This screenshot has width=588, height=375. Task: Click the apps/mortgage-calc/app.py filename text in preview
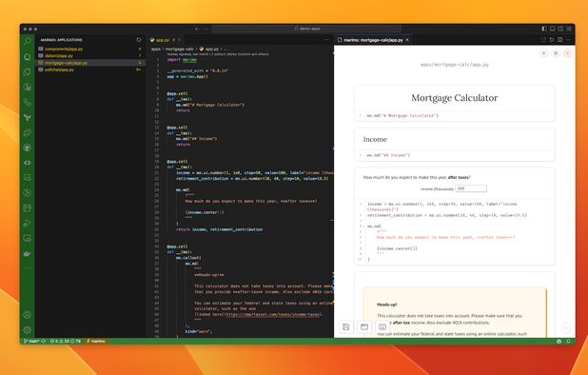click(455, 65)
